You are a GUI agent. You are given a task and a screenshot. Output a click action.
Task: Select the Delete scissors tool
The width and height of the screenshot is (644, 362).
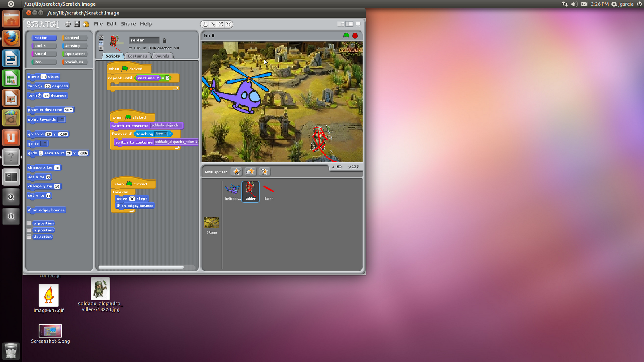pos(213,24)
